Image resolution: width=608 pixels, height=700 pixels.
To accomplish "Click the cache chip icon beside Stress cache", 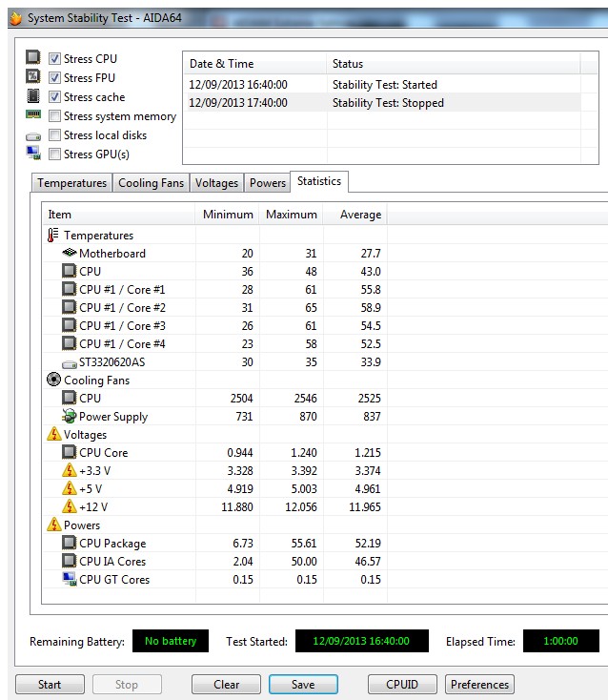I will pyautogui.click(x=33, y=96).
